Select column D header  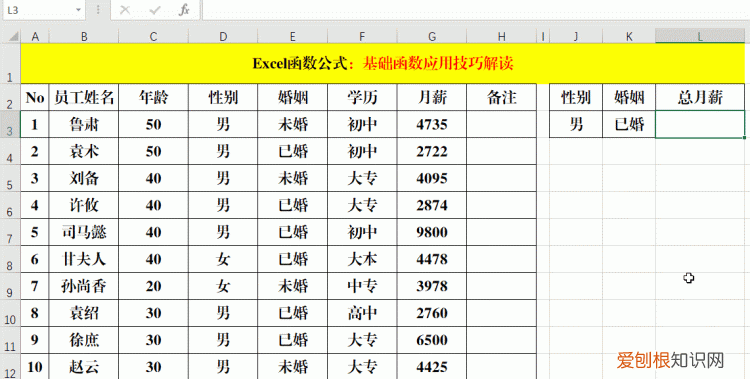point(223,36)
